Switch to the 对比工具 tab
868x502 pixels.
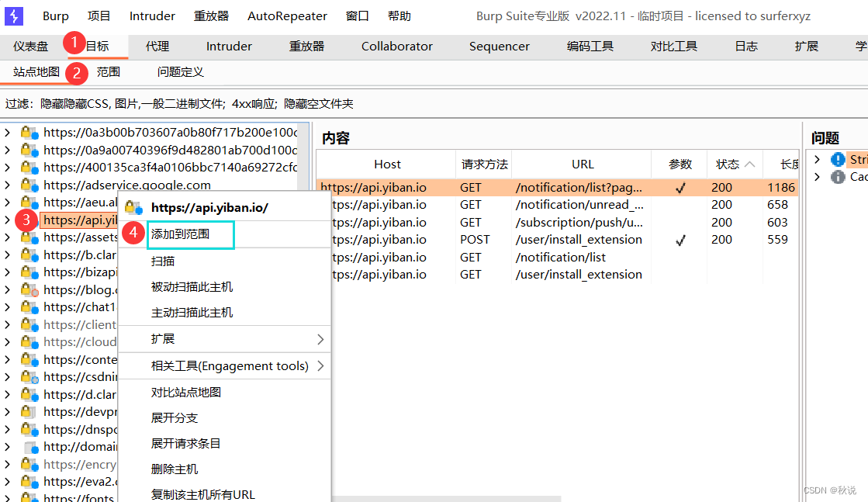[x=674, y=47]
